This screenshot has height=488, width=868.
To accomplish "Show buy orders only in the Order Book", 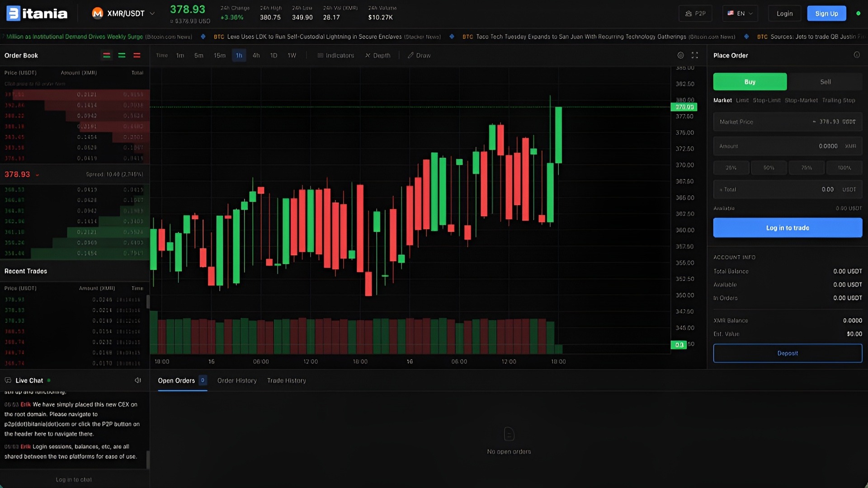I will coord(121,55).
